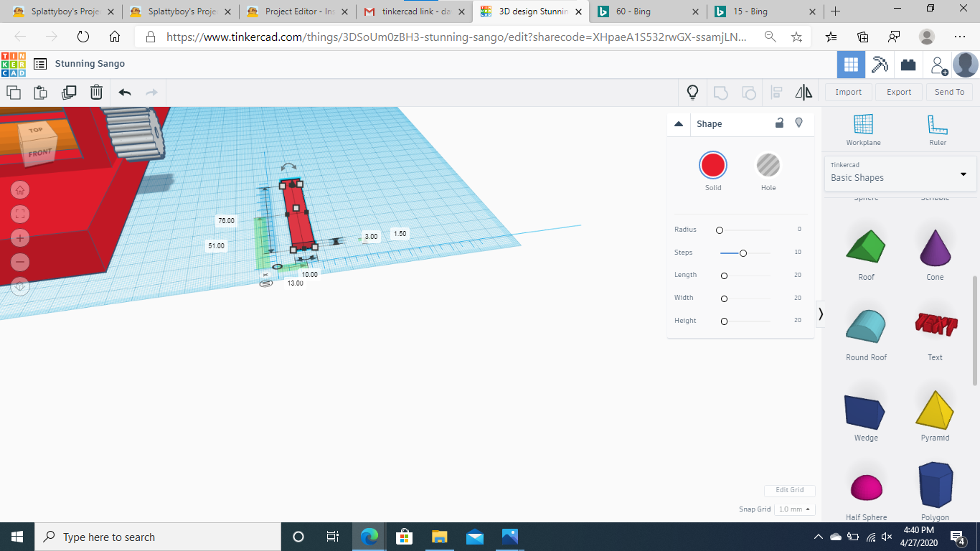Select the Workplane tool

pyautogui.click(x=863, y=129)
